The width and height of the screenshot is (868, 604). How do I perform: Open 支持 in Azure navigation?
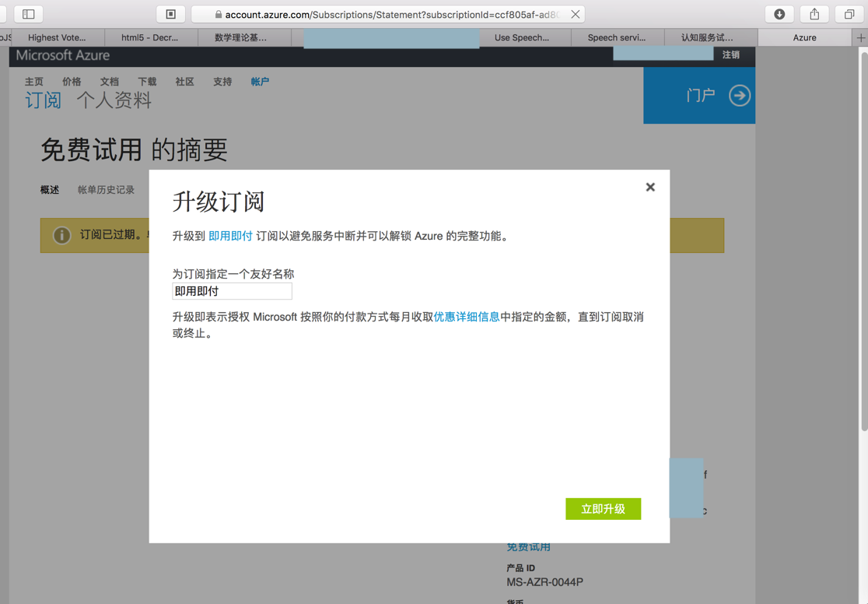click(x=222, y=82)
